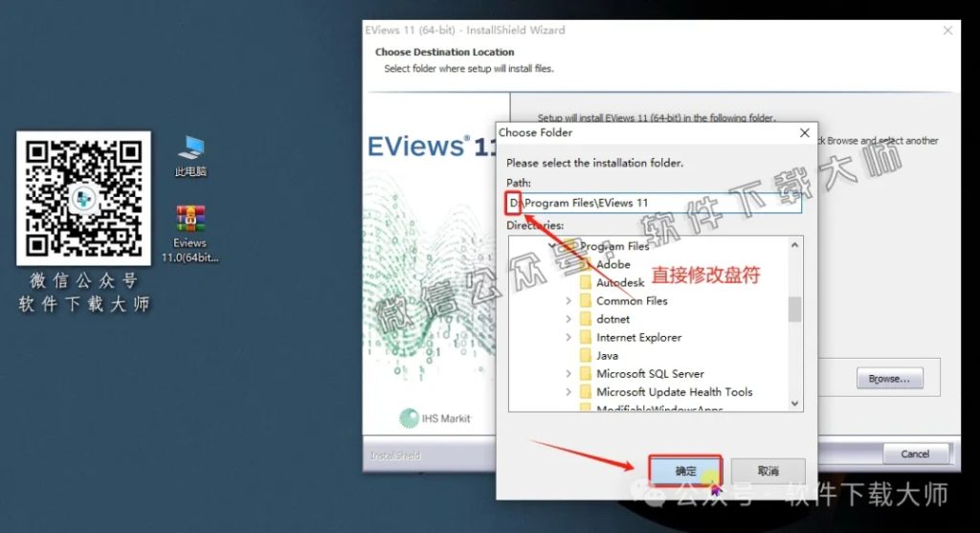
Task: Click Cancel in InstallShield Wizard window
Action: coord(915,454)
